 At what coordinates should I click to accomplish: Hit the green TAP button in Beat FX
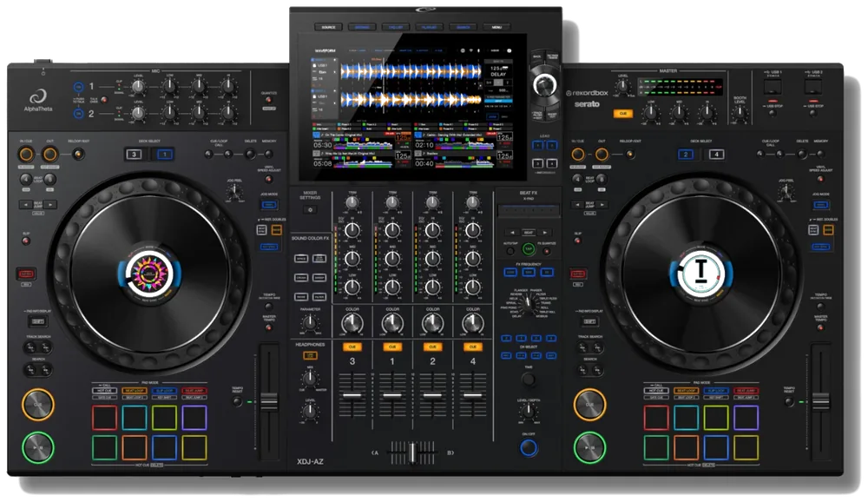(528, 248)
